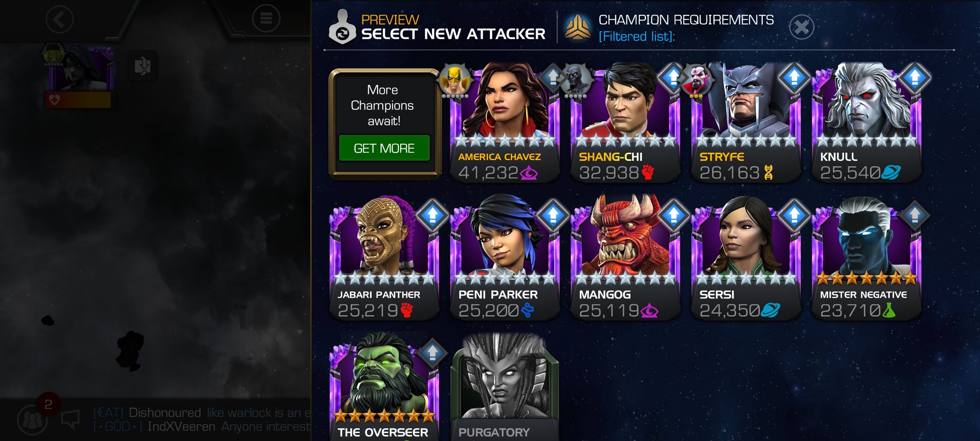Select Shang-Chi champion card
This screenshot has width=980, height=441.
[625, 122]
